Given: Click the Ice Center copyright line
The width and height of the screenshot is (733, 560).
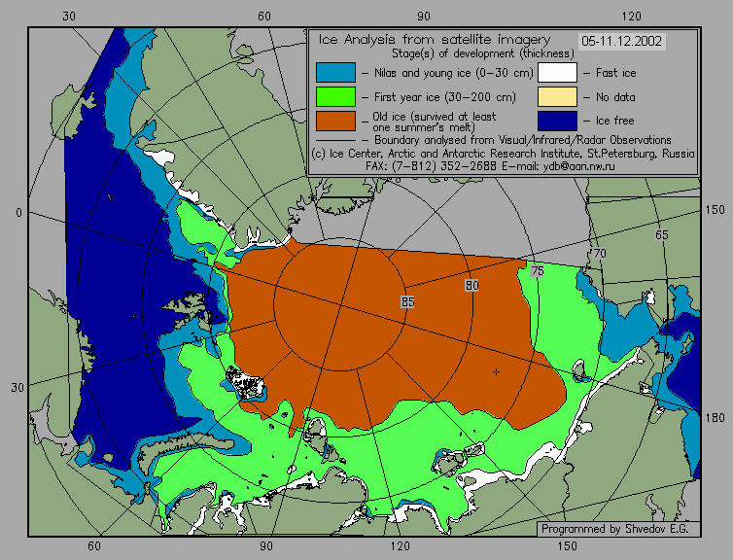Looking at the screenshot, I should pyautogui.click(x=503, y=154).
